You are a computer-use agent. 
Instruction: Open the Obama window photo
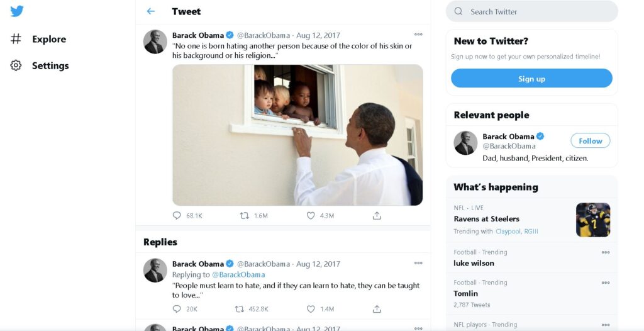[x=297, y=135]
